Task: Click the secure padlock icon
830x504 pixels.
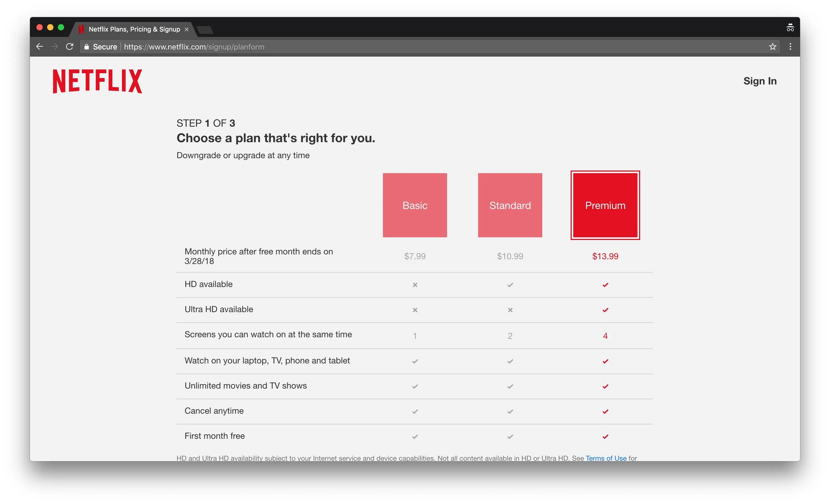Action: 87,47
